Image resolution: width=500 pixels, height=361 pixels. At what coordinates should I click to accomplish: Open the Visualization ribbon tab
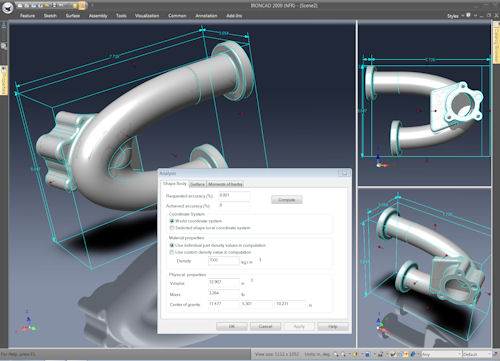147,16
